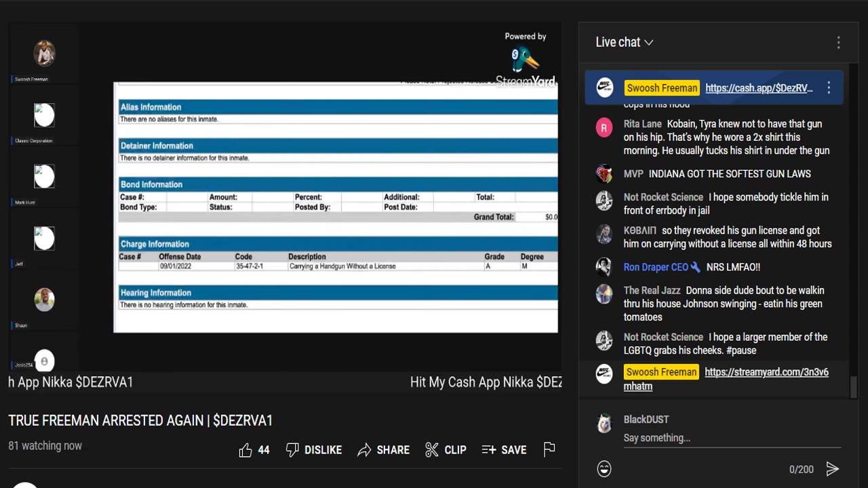Click the 0/200 character counter

(x=802, y=469)
